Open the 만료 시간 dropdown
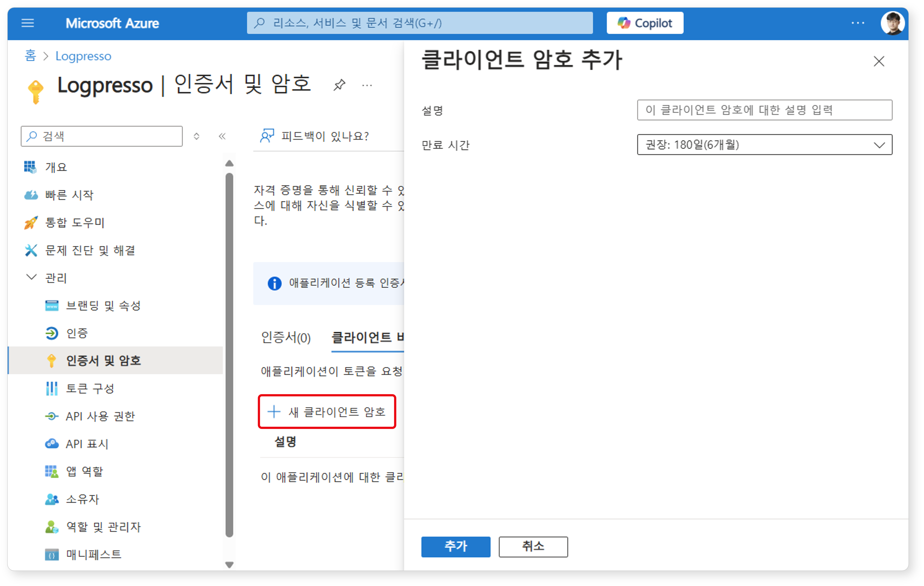 pyautogui.click(x=764, y=145)
